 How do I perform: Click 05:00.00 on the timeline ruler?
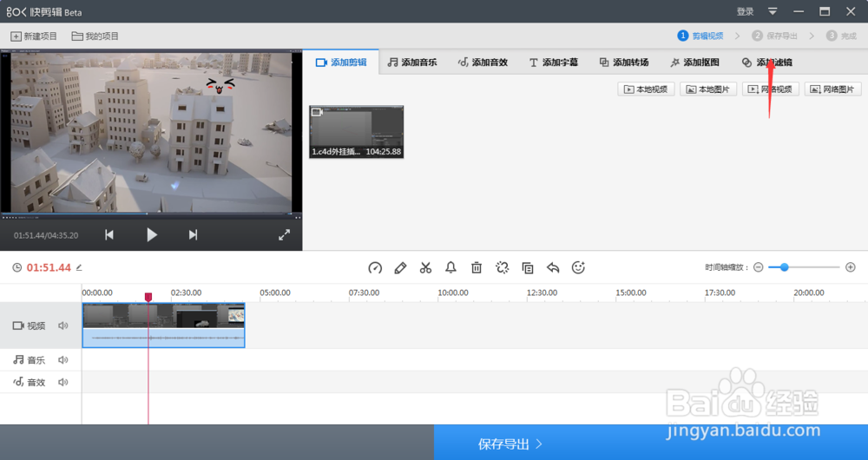pos(275,292)
